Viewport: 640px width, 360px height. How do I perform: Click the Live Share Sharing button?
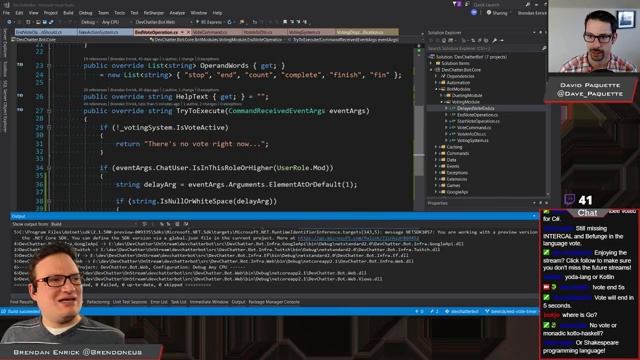tap(497, 13)
